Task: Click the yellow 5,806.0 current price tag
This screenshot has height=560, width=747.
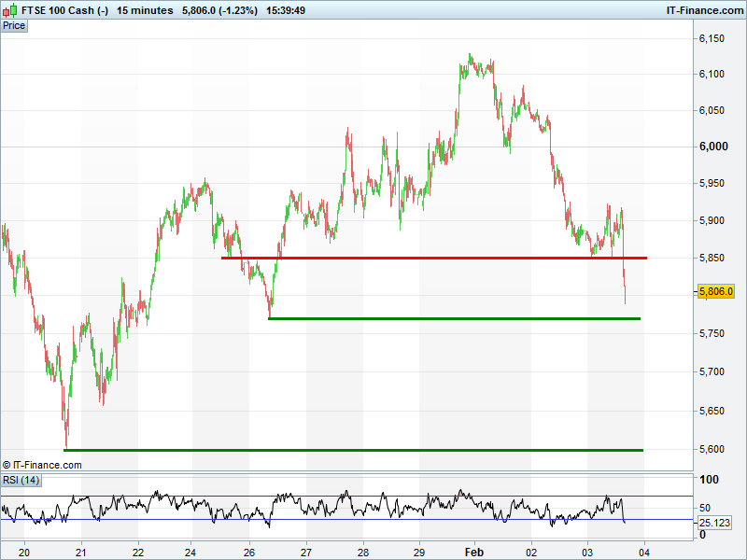Action: (716, 292)
